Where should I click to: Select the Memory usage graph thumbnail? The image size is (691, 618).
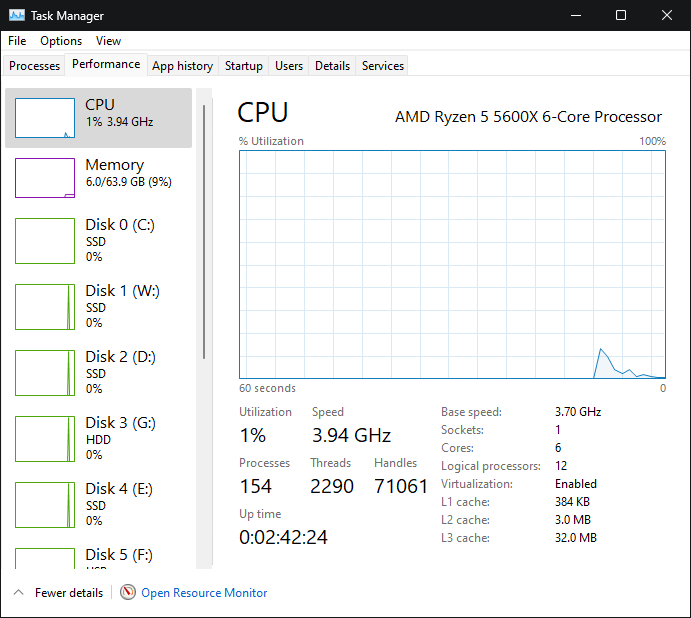tap(45, 178)
